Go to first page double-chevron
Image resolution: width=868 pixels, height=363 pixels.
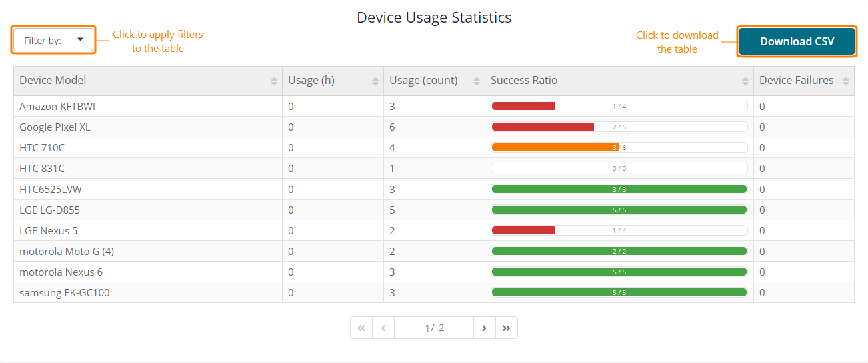pos(361,328)
